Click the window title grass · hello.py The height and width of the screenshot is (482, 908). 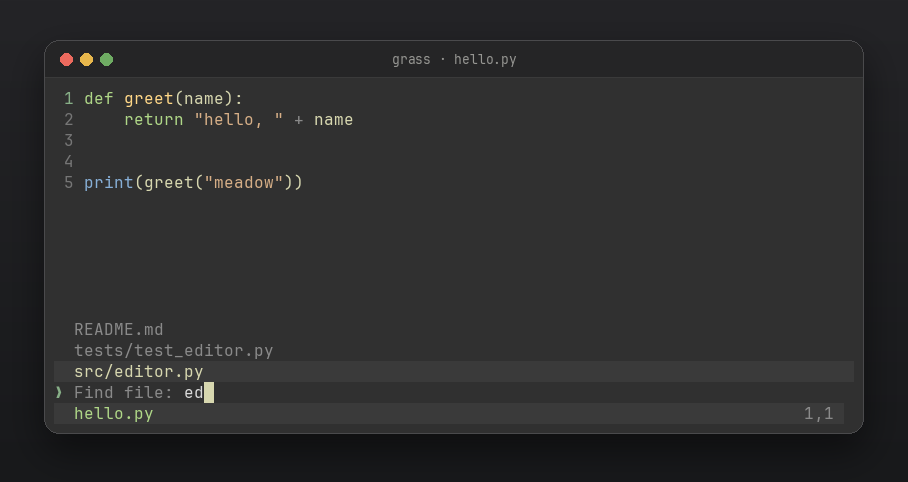454,60
